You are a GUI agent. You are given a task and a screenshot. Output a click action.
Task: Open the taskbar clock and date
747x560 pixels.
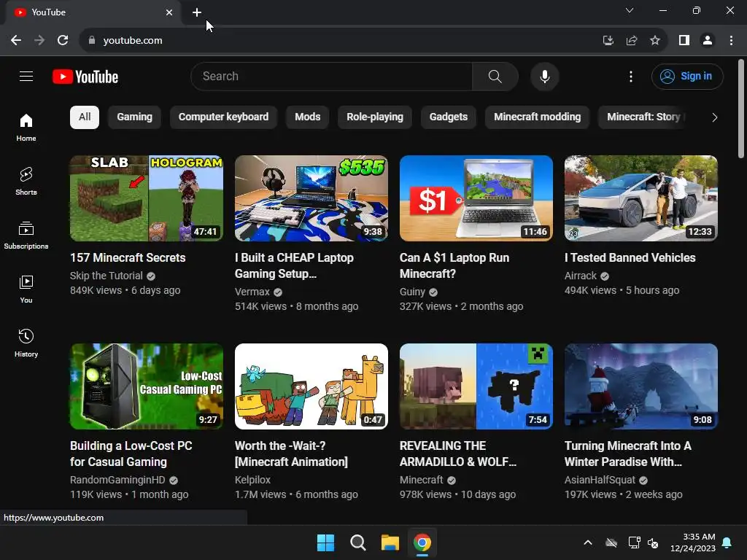(x=693, y=542)
